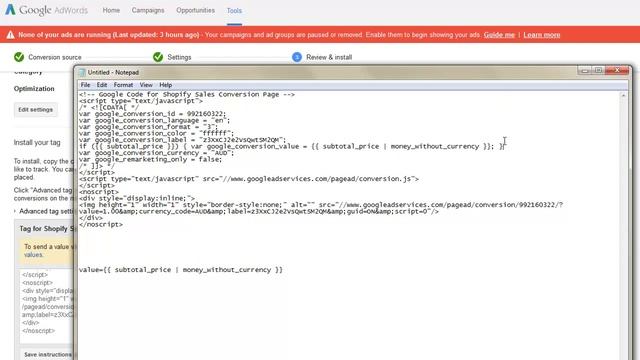
Task: Go to the Conversion source step
Action: click(55, 57)
